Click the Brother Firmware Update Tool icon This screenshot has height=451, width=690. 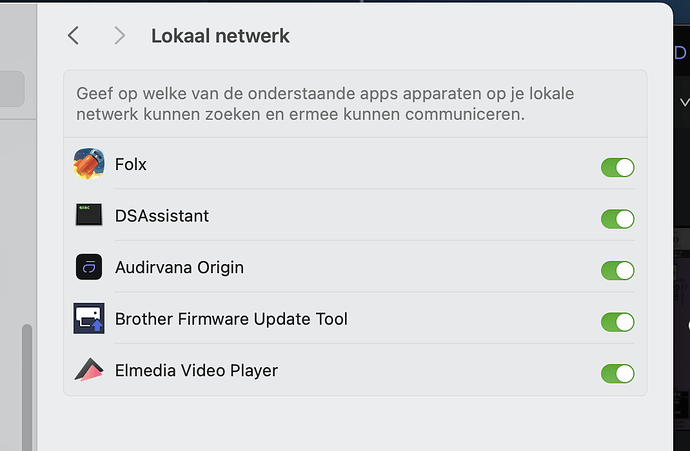pos(89,318)
